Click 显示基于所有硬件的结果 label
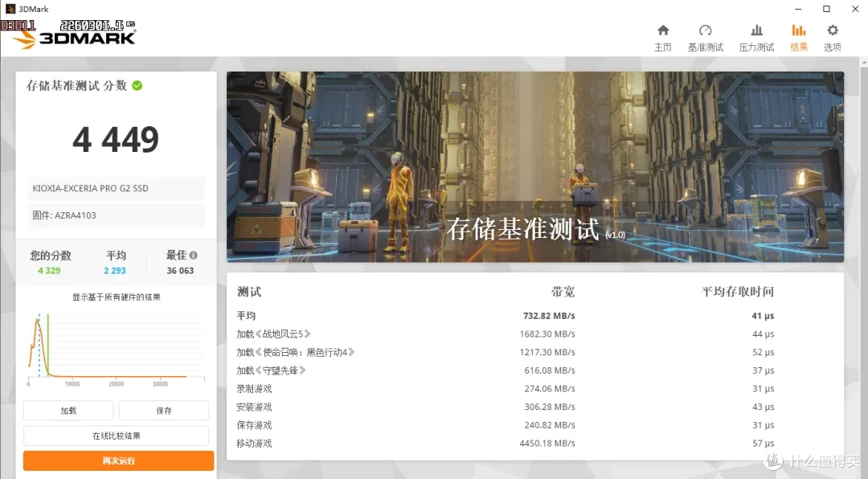This screenshot has height=479, width=868. (117, 297)
